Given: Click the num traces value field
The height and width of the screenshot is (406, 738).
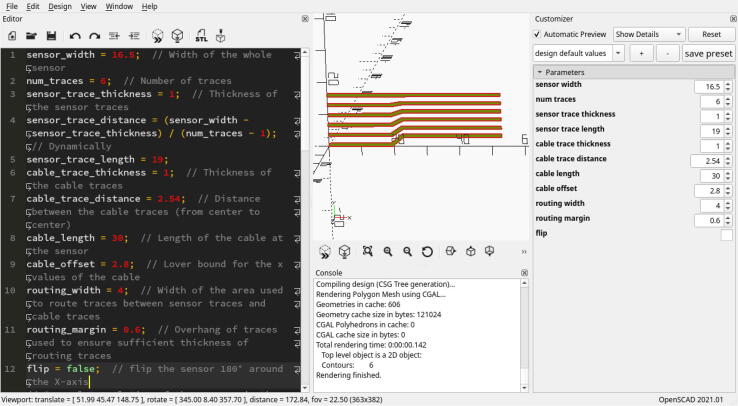Looking at the screenshot, I should pos(712,102).
